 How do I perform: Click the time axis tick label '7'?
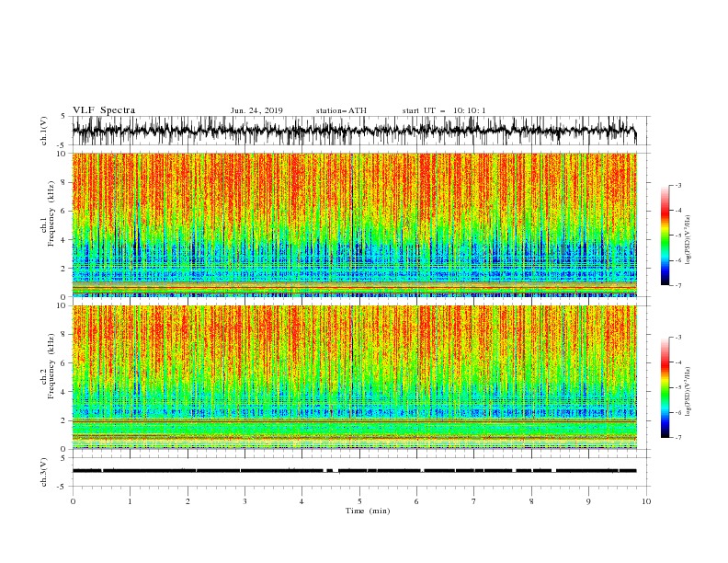tap(474, 501)
